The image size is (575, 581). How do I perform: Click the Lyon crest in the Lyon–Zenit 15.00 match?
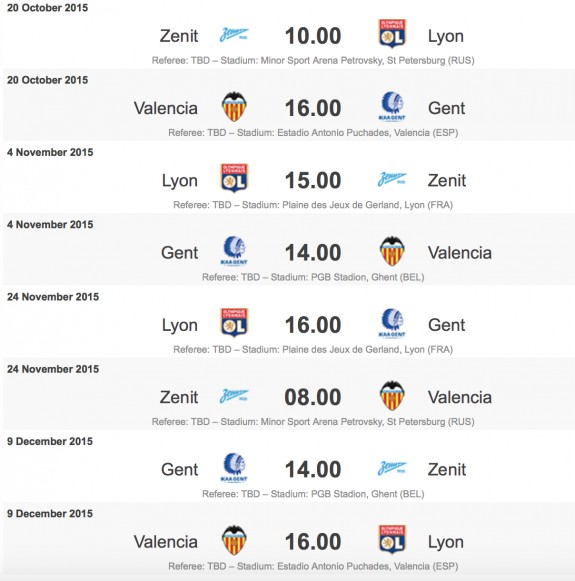pos(234,178)
